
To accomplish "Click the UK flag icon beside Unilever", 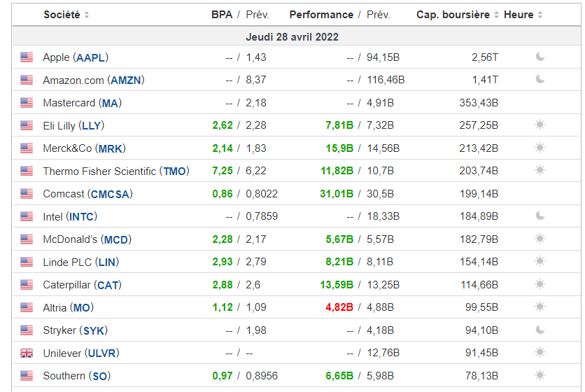I will coord(27,353).
